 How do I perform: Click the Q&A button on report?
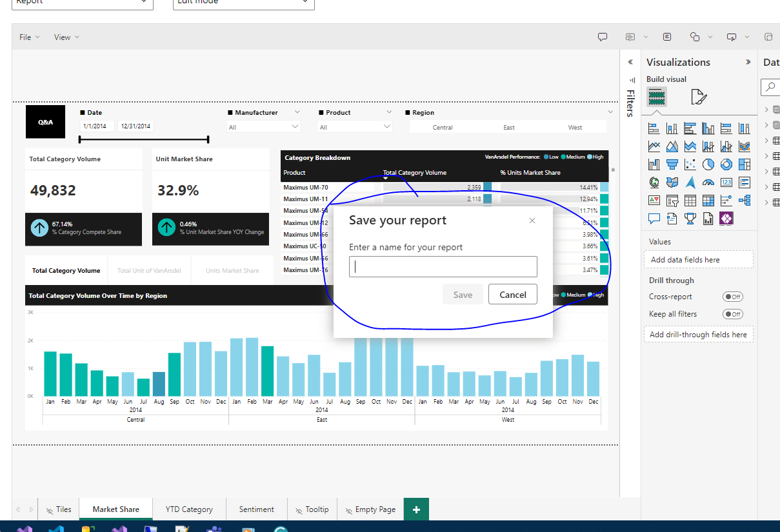point(46,121)
